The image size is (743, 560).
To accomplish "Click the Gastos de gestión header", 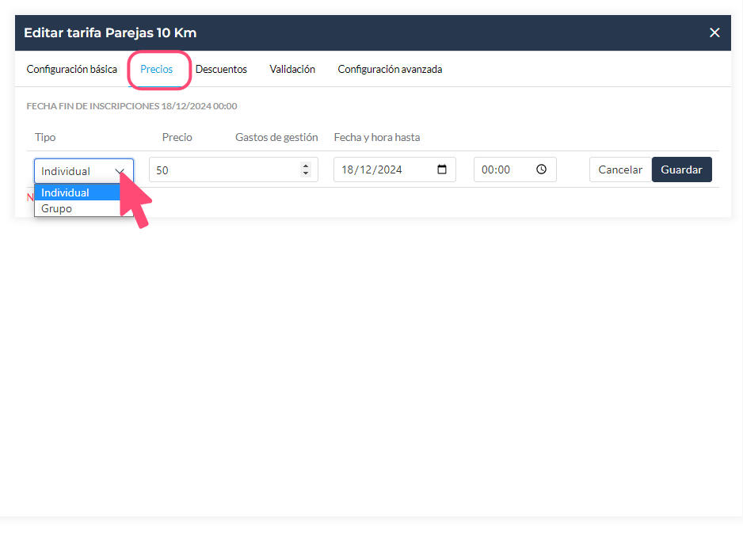I will (x=276, y=137).
